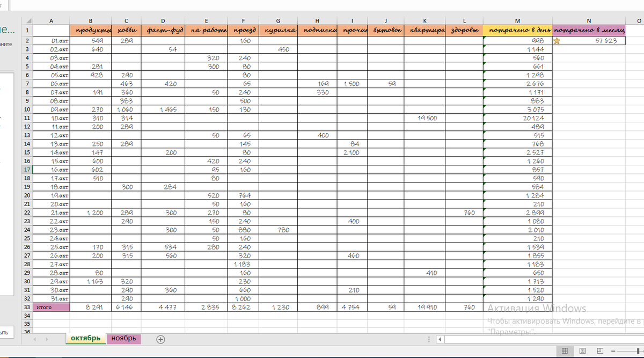The width and height of the screenshot is (644, 358).
Task: Select column K header
Action: (425, 20)
